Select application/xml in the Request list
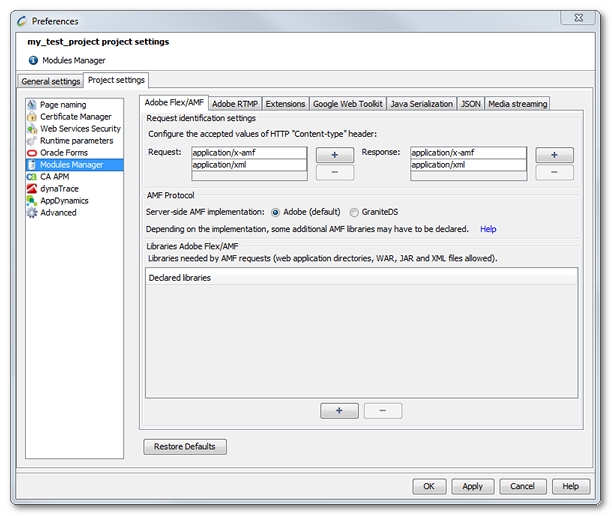The width and height of the screenshot is (612, 516). 248,165
